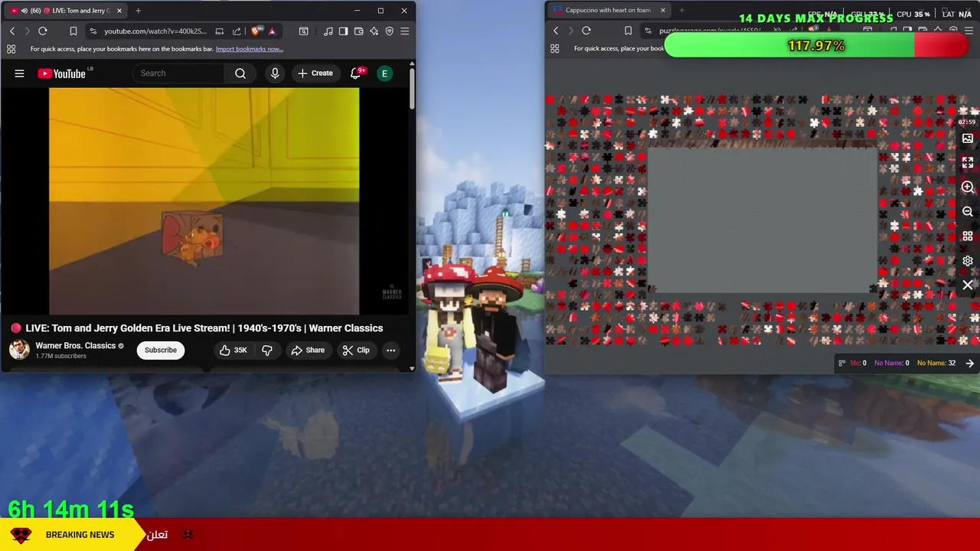Reload the puzzle page

[586, 31]
